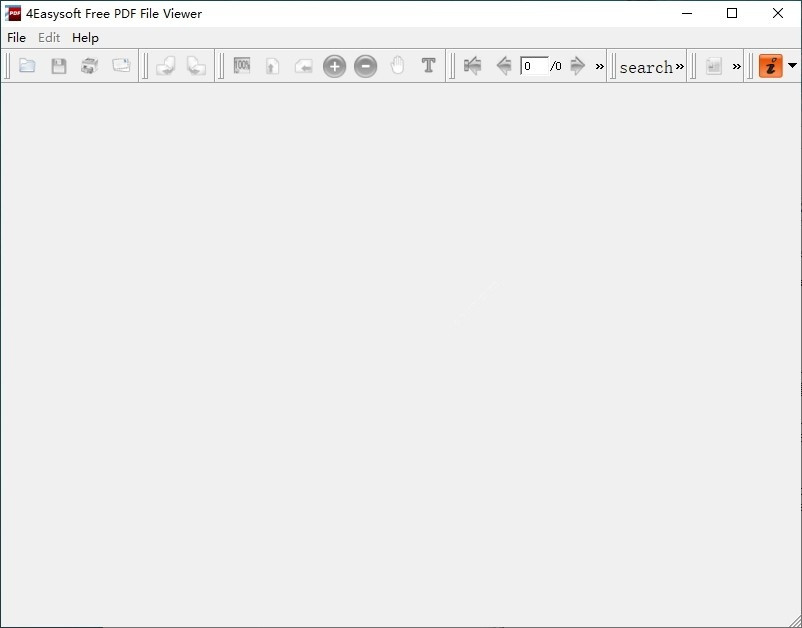Image resolution: width=802 pixels, height=628 pixels.
Task: Click the Print icon
Action: click(89, 65)
